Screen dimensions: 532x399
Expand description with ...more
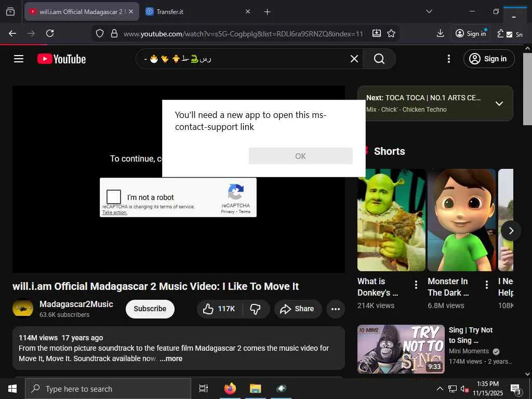coord(171,358)
